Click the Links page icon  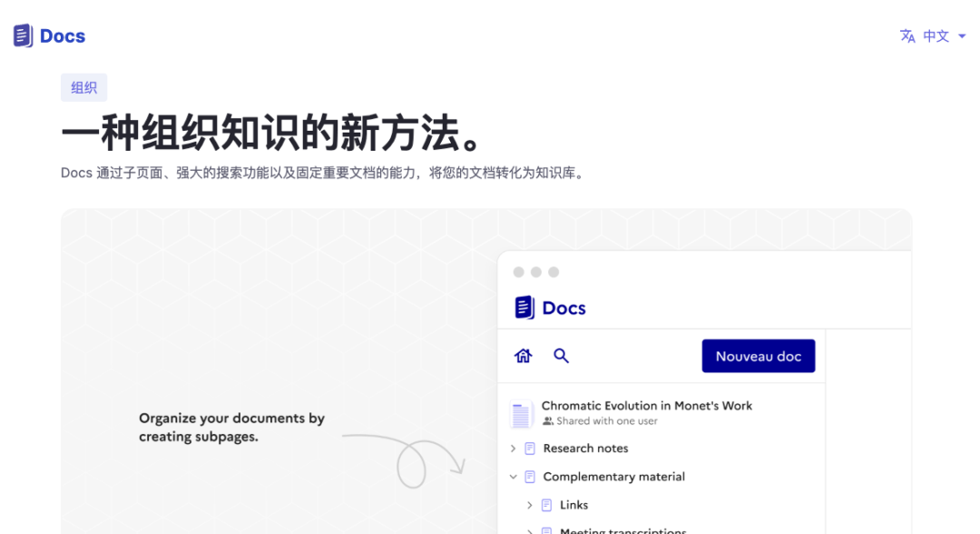[x=547, y=505]
